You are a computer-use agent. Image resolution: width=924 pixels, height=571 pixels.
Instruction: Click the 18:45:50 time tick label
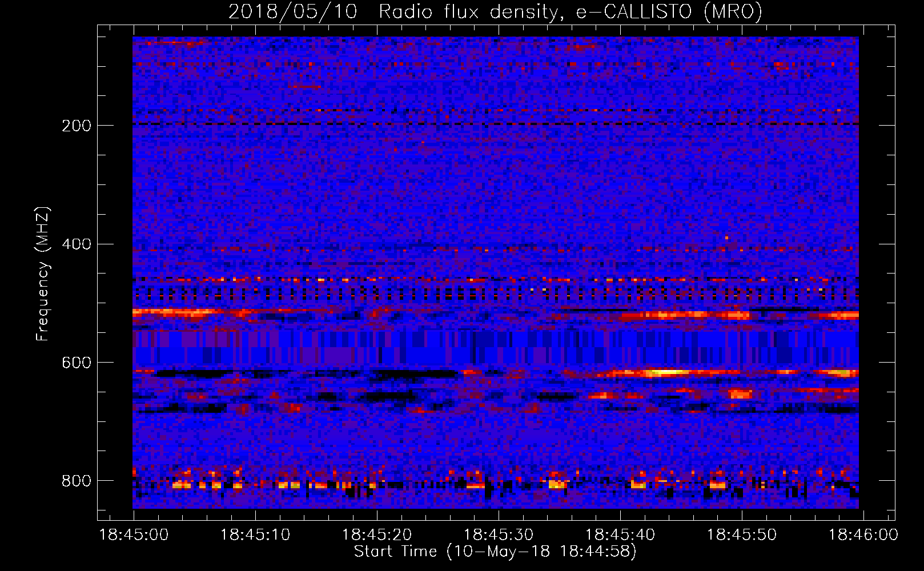pos(742,535)
